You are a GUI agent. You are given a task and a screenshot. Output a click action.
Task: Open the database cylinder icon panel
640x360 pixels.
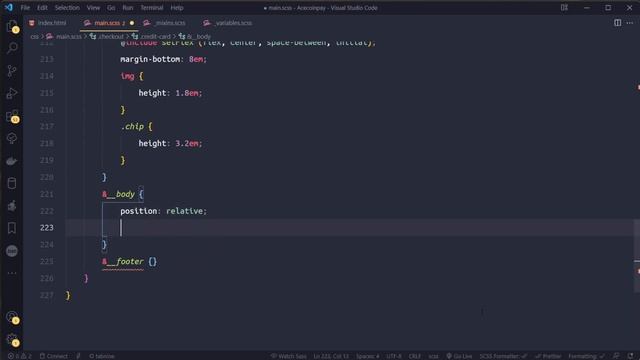tap(12, 183)
